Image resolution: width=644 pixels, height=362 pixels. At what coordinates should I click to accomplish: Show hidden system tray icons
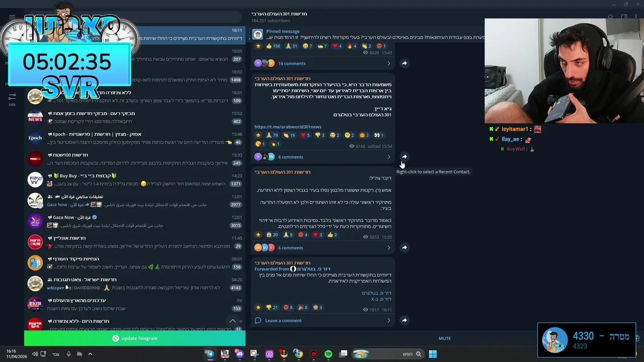90,354
